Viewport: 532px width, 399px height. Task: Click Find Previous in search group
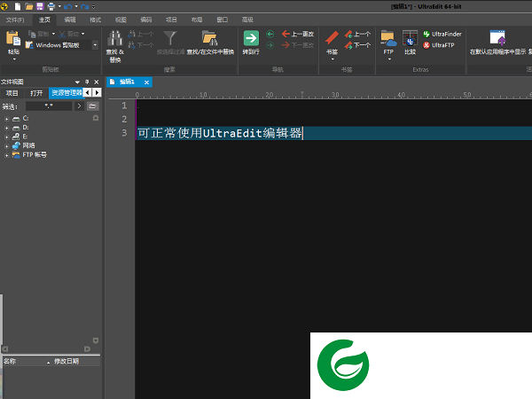141,34
